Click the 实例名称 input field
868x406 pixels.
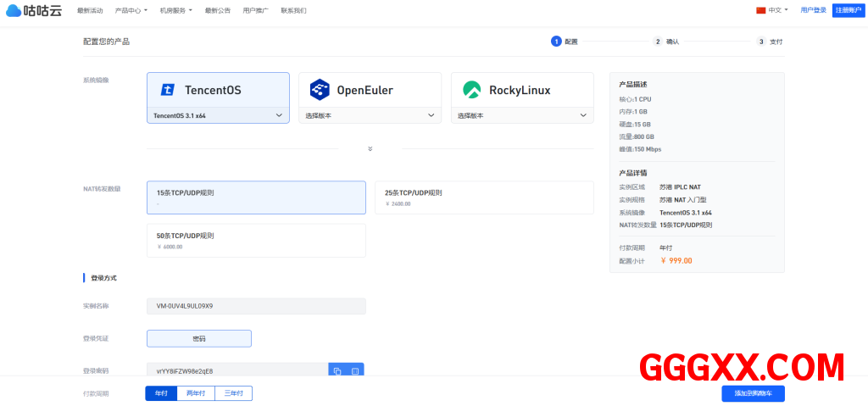click(256, 306)
